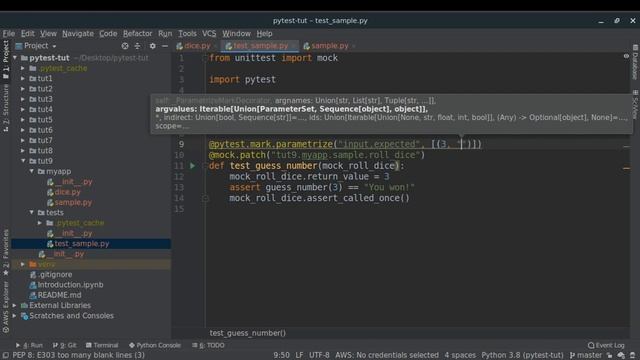This screenshot has width=640, height=360.
Task: Collapse the pytest-tut root folder
Action: (x=15, y=58)
